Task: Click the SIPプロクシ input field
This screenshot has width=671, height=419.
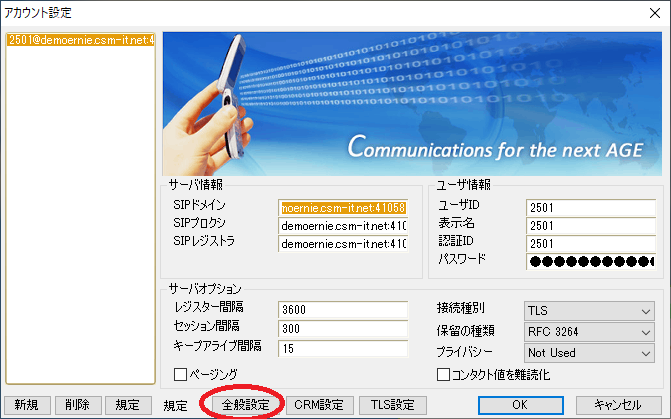Action: pyautogui.click(x=343, y=226)
